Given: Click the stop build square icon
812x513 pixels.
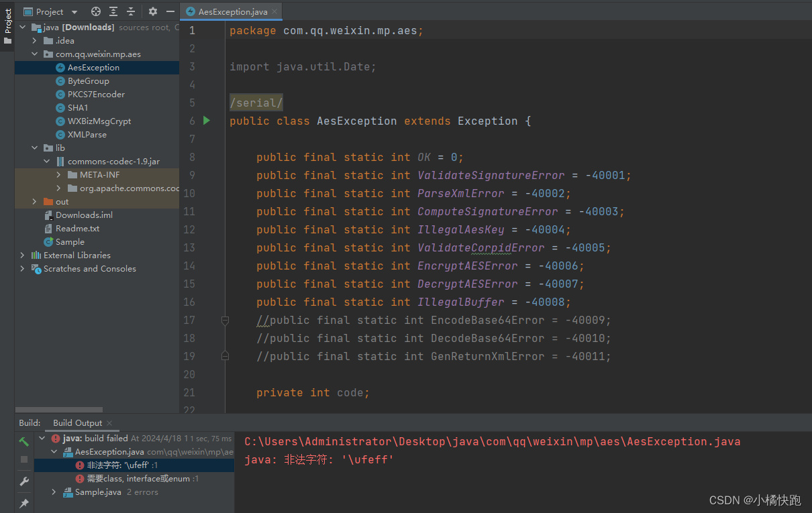Looking at the screenshot, I should (x=24, y=459).
